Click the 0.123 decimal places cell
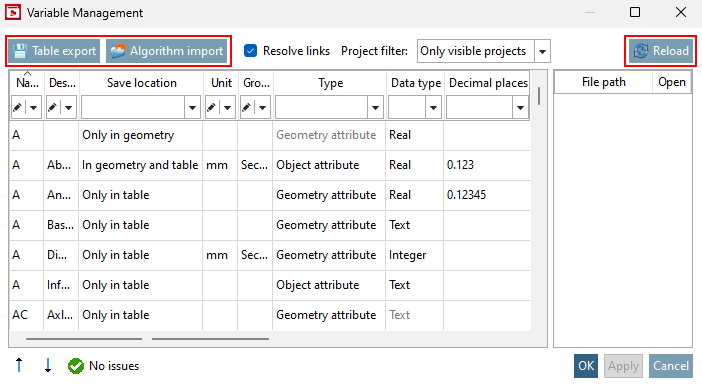The image size is (702, 386). pos(487,165)
